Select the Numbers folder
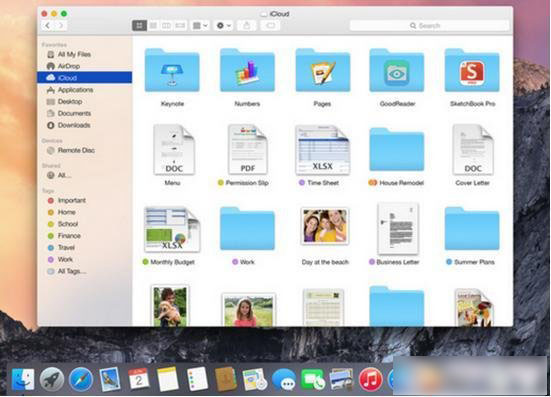This screenshot has height=397, width=551. click(247, 71)
